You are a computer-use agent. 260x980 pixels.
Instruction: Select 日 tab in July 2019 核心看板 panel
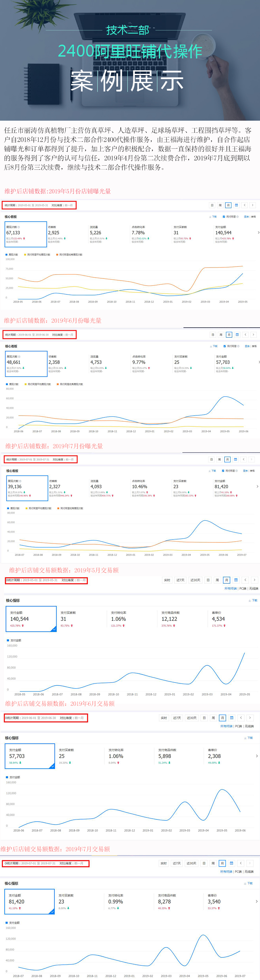[211, 459]
